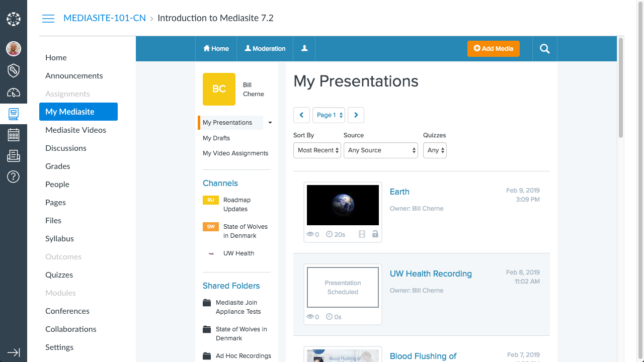
Task: Click the UW Health channel logo icon
Action: pyautogui.click(x=211, y=253)
